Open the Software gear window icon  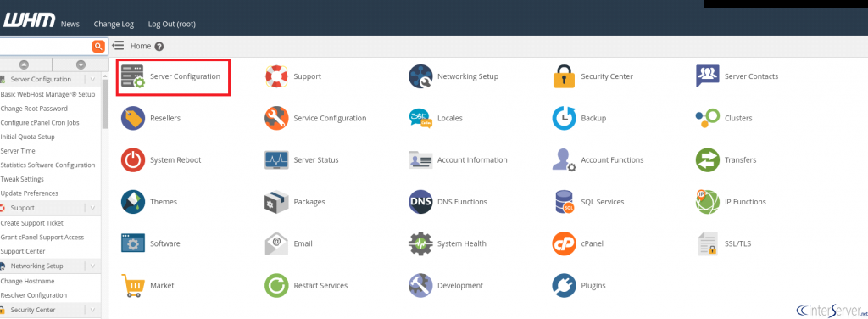pyautogui.click(x=132, y=243)
